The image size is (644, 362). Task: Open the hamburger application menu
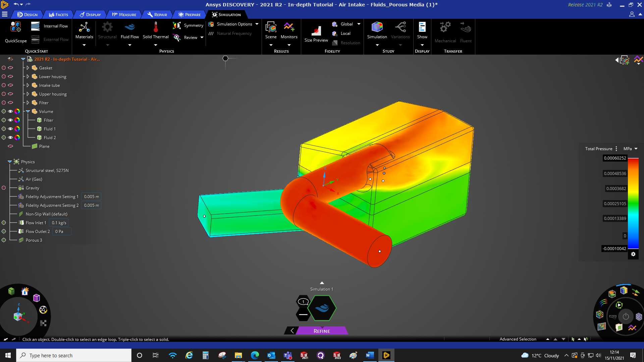(x=5, y=14)
